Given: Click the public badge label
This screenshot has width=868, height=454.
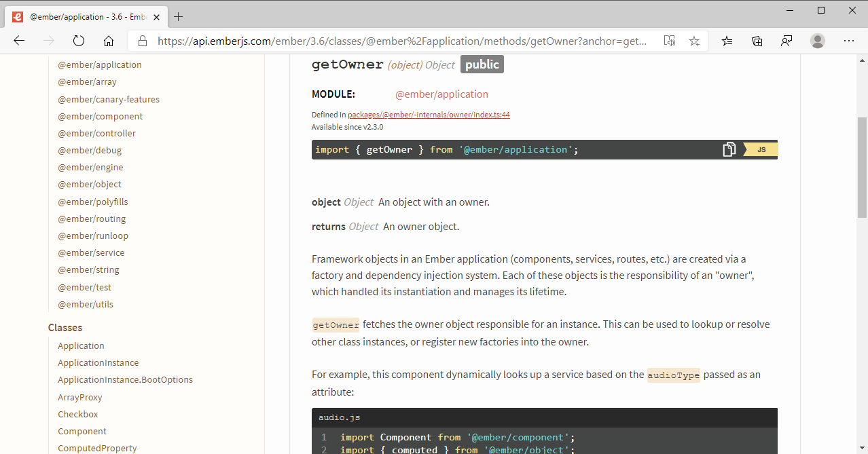Looking at the screenshot, I should [x=482, y=64].
